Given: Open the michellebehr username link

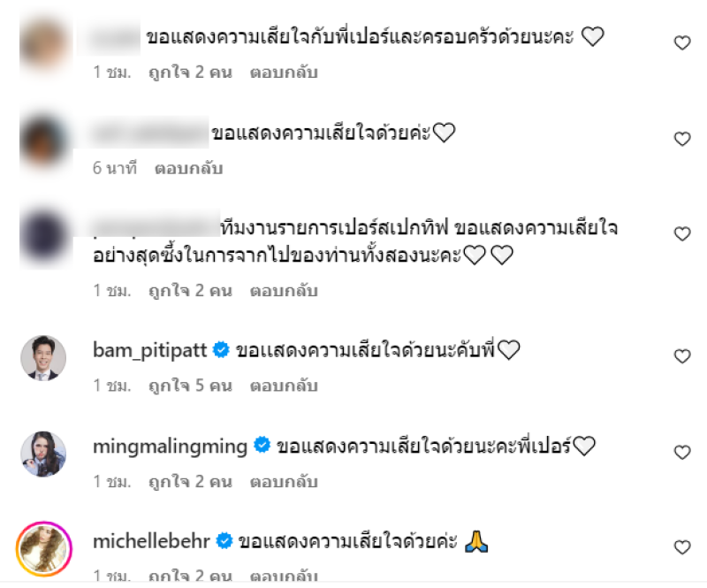Looking at the screenshot, I should click(x=151, y=541).
